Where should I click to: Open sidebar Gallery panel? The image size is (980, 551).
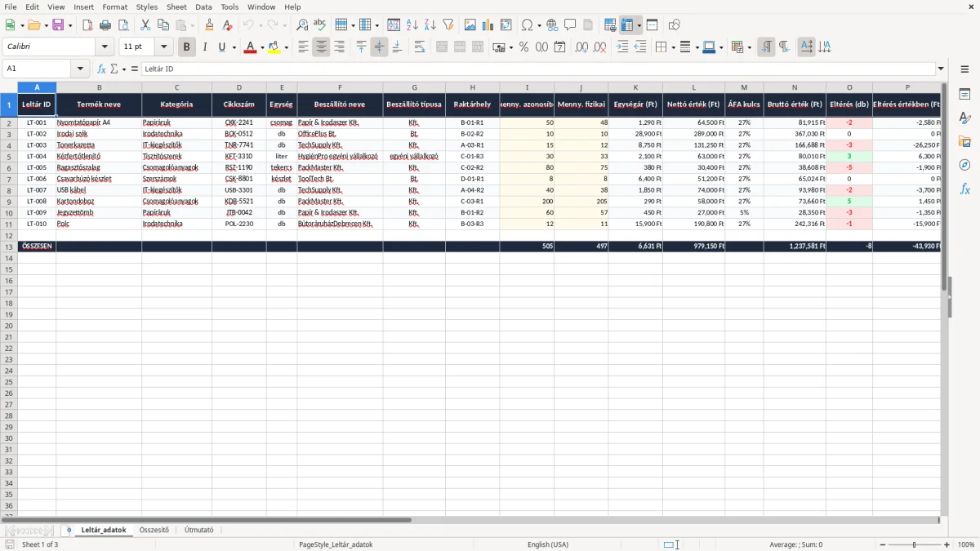(964, 142)
